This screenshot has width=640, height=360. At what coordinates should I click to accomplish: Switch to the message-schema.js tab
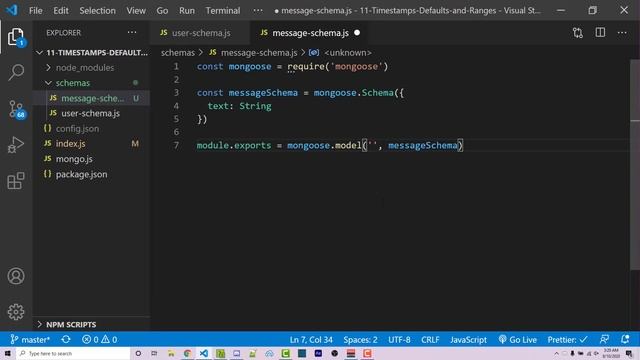[x=310, y=33]
